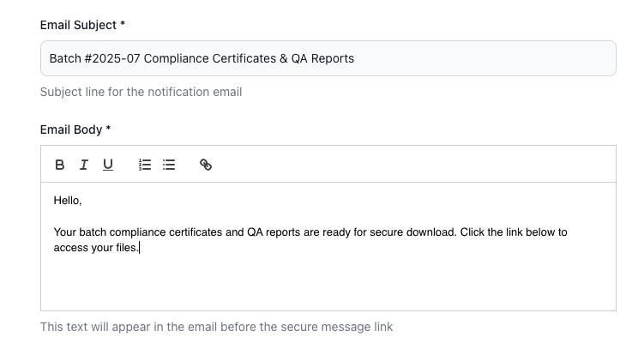
Task: Toggle bold formatting in the email body toolbar
Action: [x=60, y=165]
